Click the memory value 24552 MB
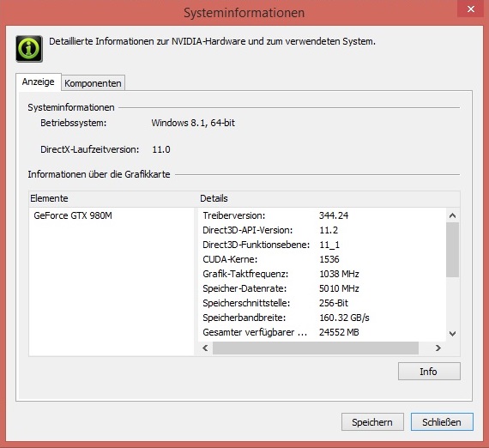Image resolution: width=489 pixels, height=448 pixels. point(339,333)
